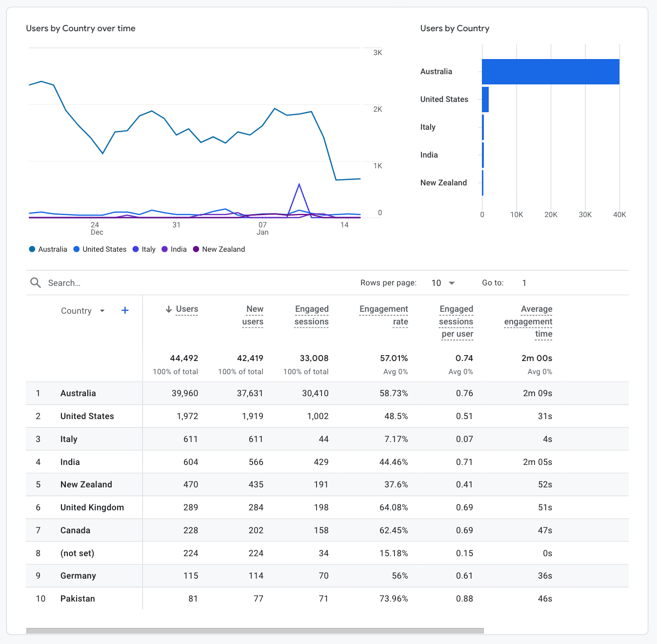Click the Italy spike on line chart

(299, 185)
